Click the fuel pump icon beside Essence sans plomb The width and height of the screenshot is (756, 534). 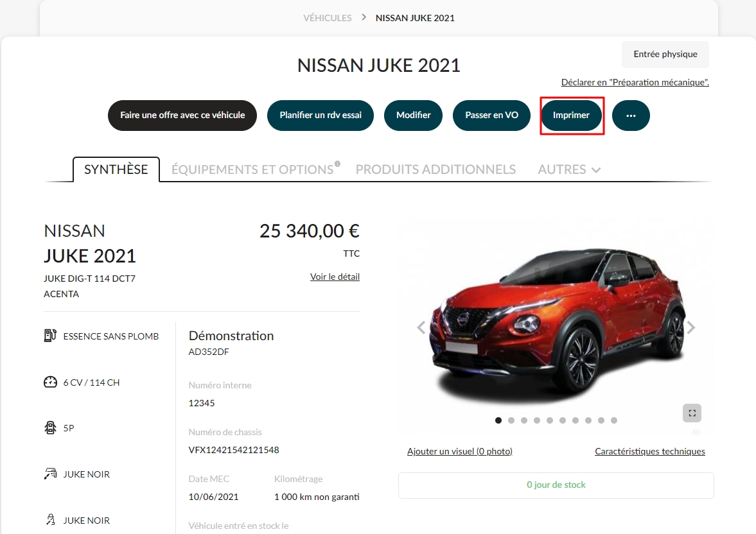tap(50, 336)
